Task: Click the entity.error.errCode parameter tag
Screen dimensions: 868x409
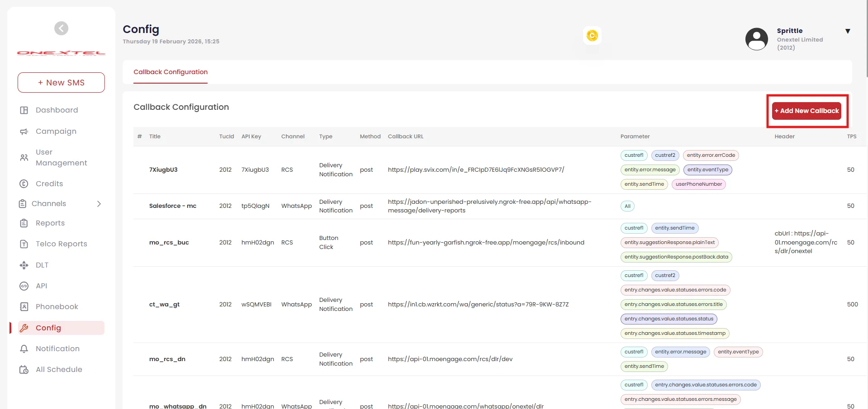Action: point(711,155)
